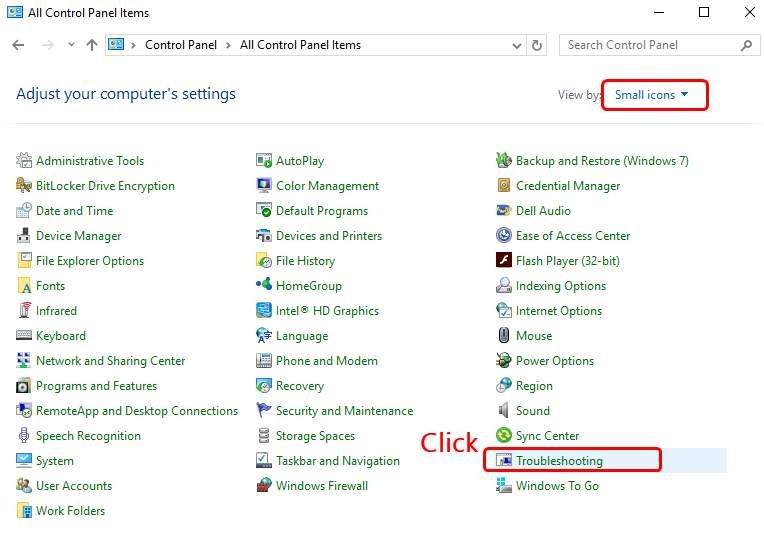This screenshot has height=542, width=764.
Task: Click the Refresh button in address bar
Action: 538,45
